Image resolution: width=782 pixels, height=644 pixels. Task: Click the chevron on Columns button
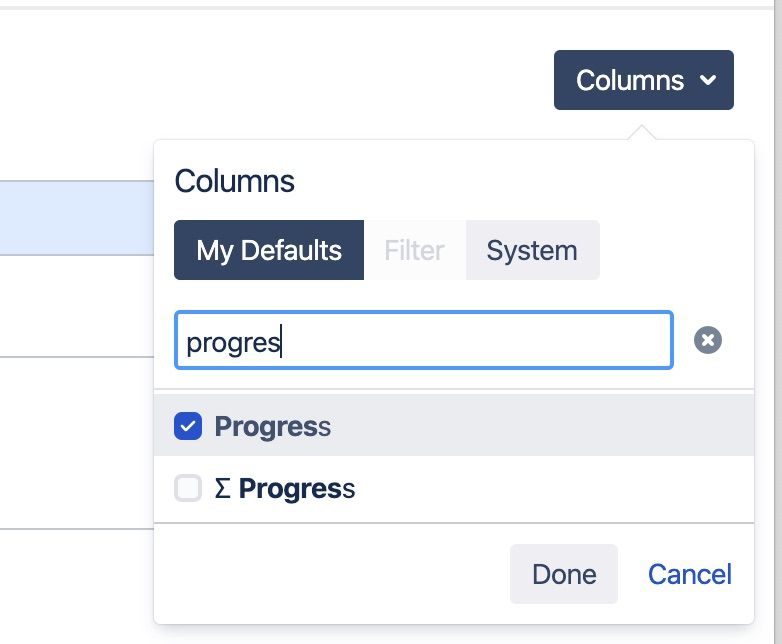[709, 80]
